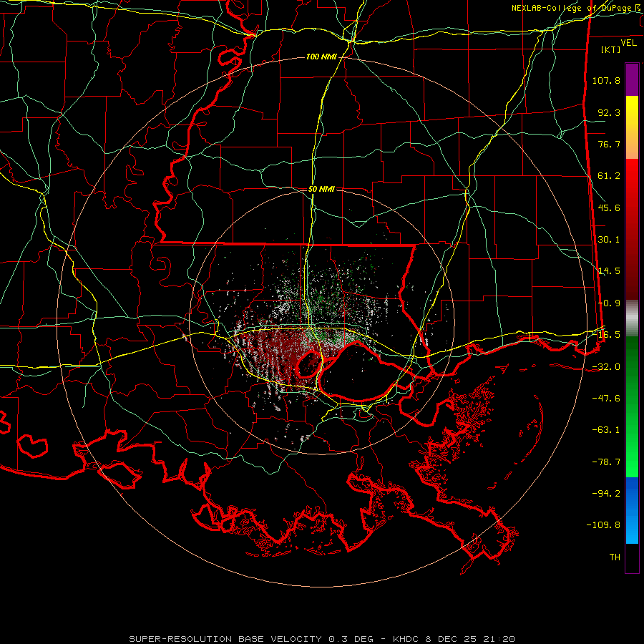This screenshot has height=644, width=644.
Task: Click the -0.9 velocity legend value
Action: click(609, 303)
